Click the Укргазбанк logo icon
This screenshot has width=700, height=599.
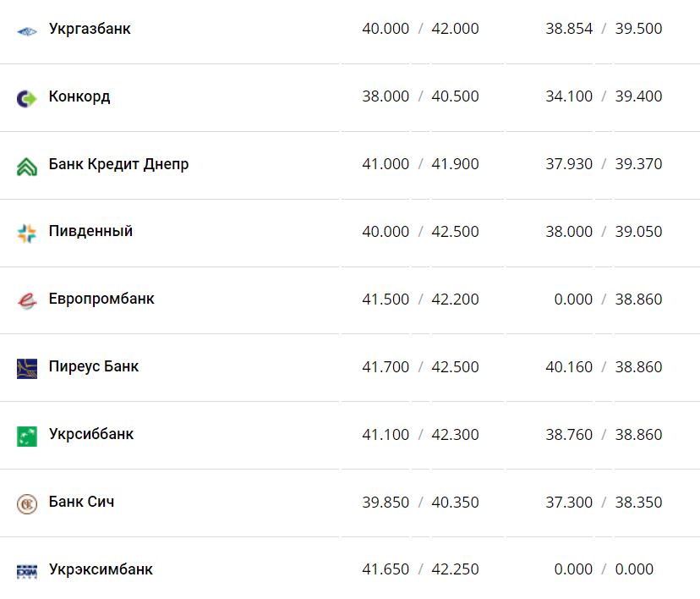[27, 31]
